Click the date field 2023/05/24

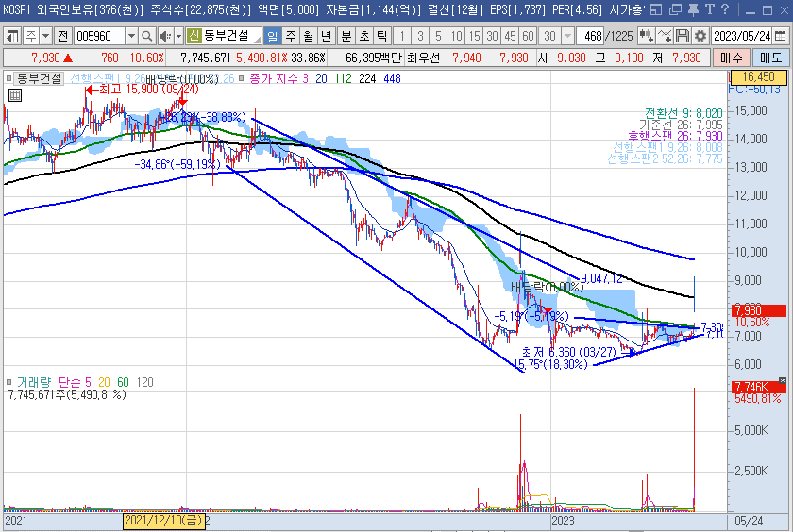pyautogui.click(x=742, y=36)
